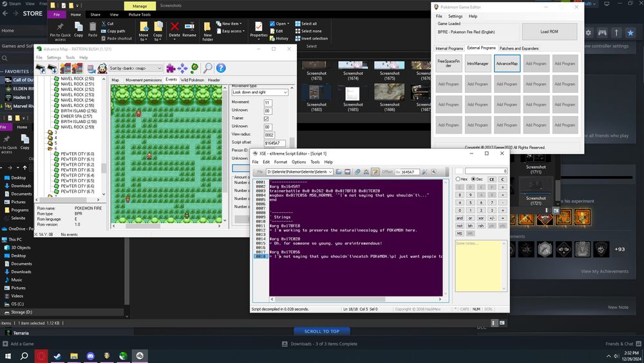644x363 pixels.
Task: Open the Header tab in Advance Map
Action: (214, 80)
